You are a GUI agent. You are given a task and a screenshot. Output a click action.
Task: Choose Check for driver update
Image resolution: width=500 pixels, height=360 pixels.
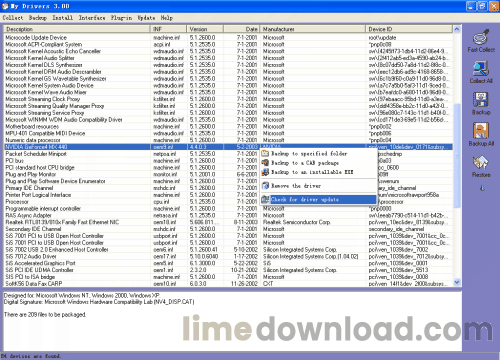(319, 199)
